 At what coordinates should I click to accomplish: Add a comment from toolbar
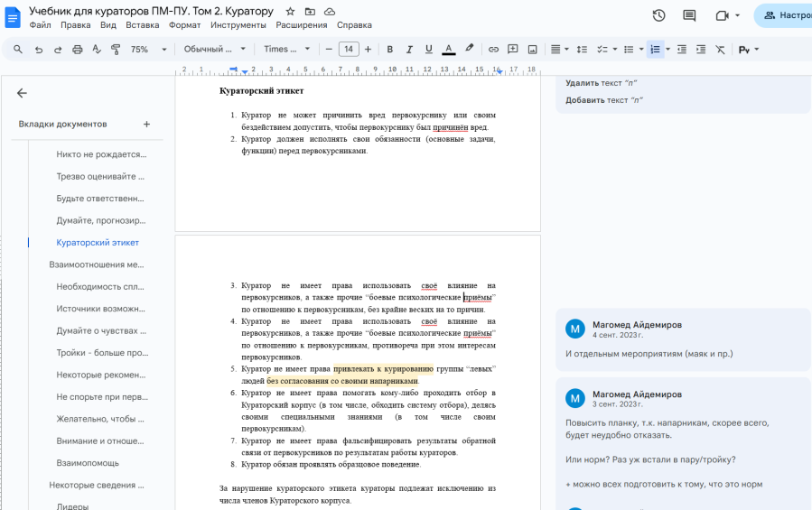click(513, 49)
